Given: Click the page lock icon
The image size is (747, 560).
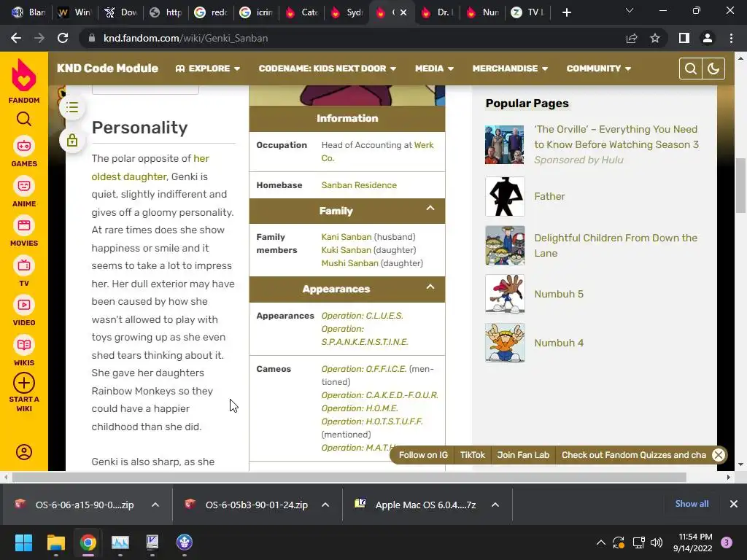Looking at the screenshot, I should click(72, 141).
